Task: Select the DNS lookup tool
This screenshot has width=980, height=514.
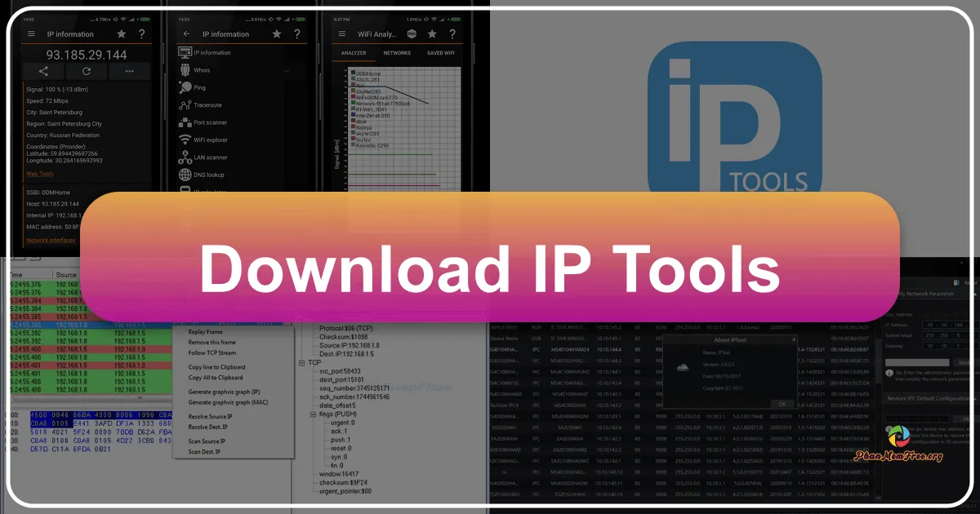Action: coord(185,175)
